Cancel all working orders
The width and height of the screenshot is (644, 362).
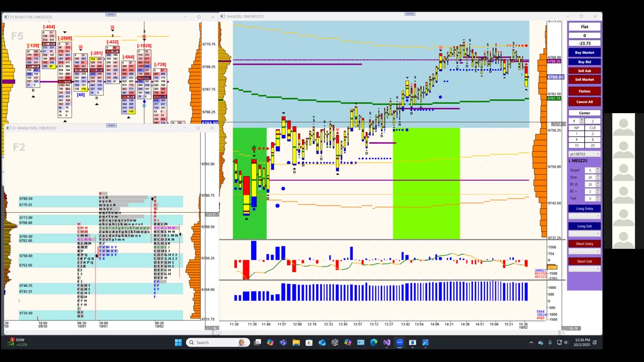[584, 102]
